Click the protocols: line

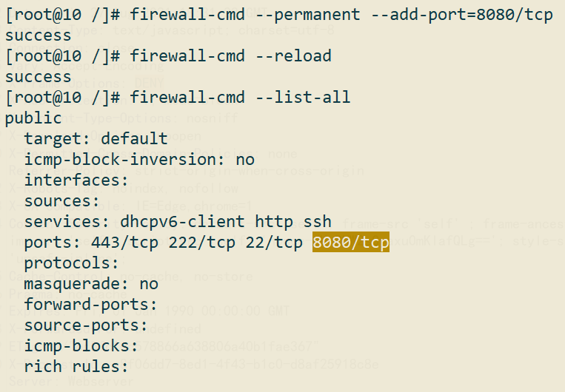click(71, 263)
